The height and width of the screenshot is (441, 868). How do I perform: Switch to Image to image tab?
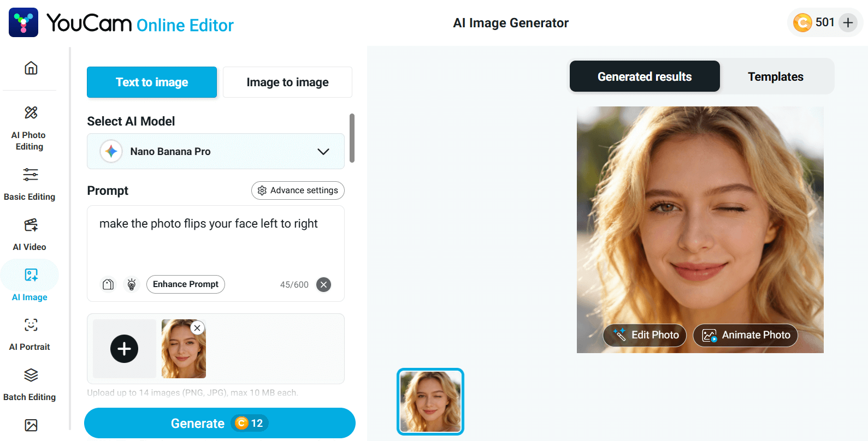[287, 82]
